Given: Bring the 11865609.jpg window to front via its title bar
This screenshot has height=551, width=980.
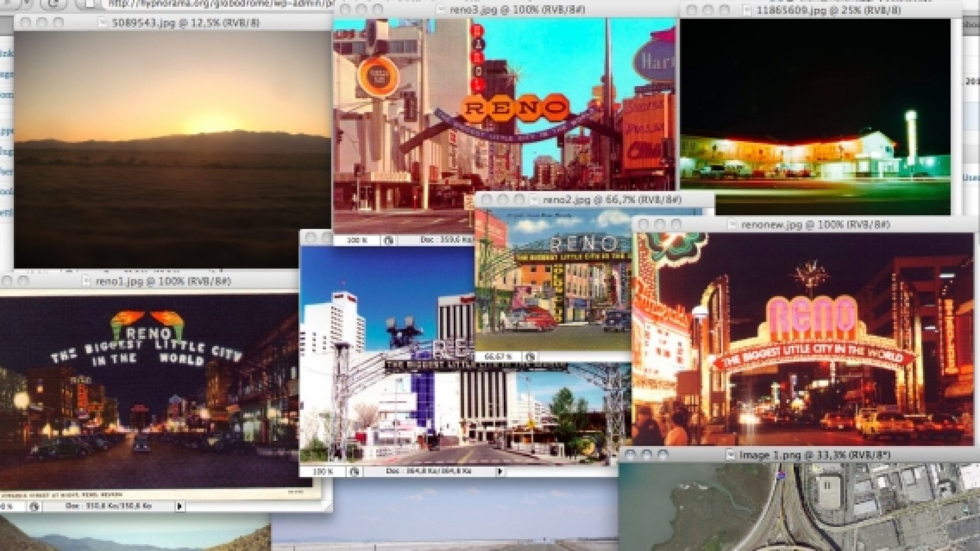Looking at the screenshot, I should (817, 9).
